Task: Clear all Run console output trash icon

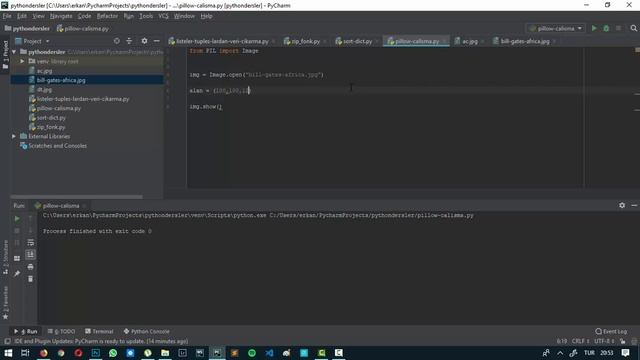Action: [31, 279]
